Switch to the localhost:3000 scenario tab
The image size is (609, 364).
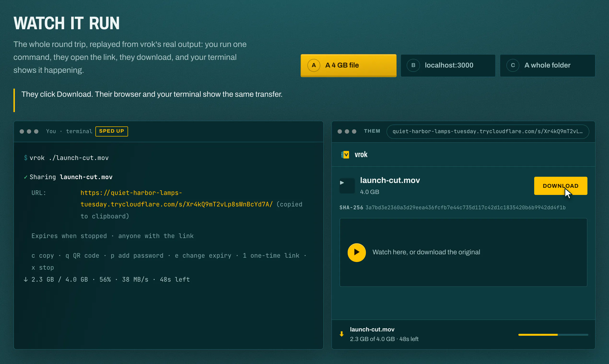(x=448, y=65)
